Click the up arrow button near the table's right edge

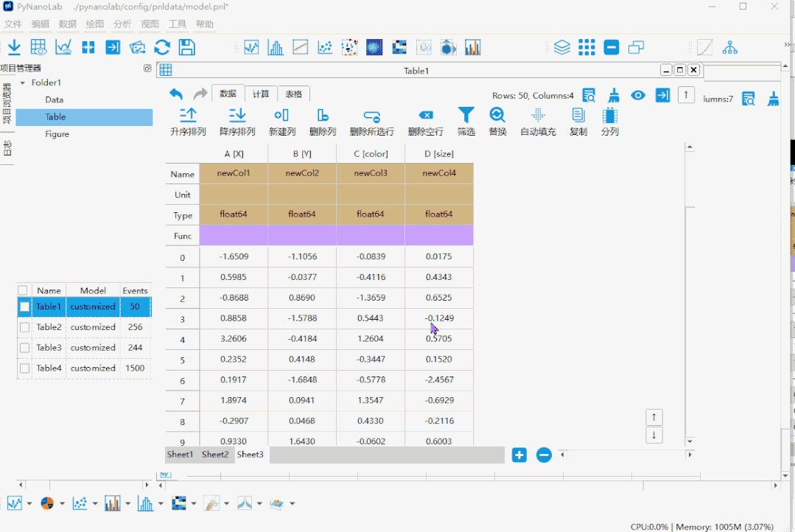[x=654, y=417]
